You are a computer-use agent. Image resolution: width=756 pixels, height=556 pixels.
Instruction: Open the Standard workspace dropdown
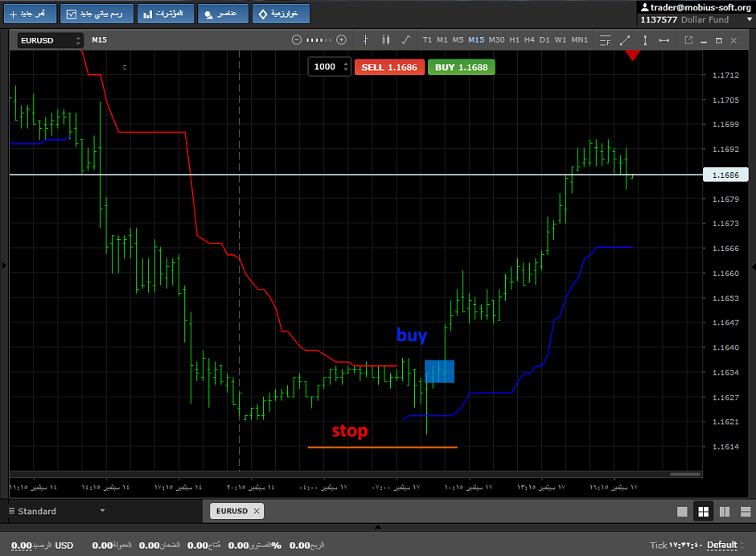pyautogui.click(x=57, y=511)
